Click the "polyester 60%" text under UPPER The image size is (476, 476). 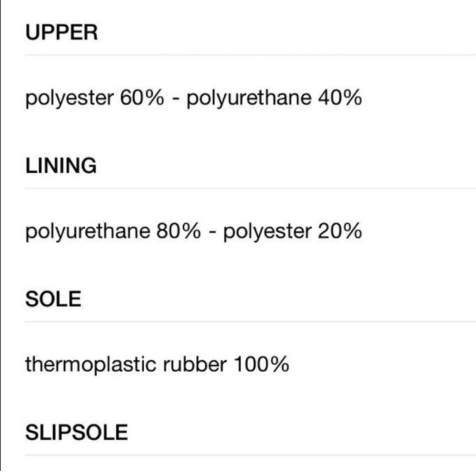pos(95,99)
